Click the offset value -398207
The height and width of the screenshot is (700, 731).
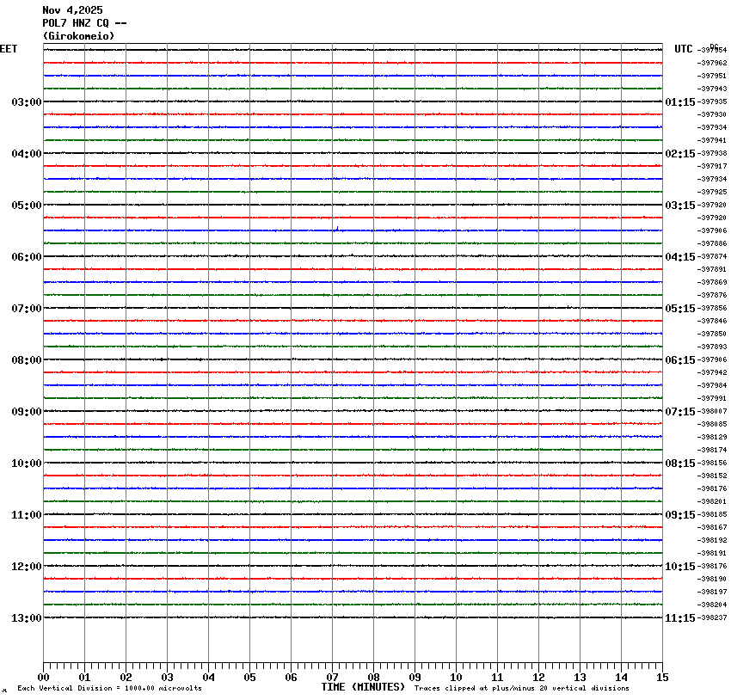(713, 618)
